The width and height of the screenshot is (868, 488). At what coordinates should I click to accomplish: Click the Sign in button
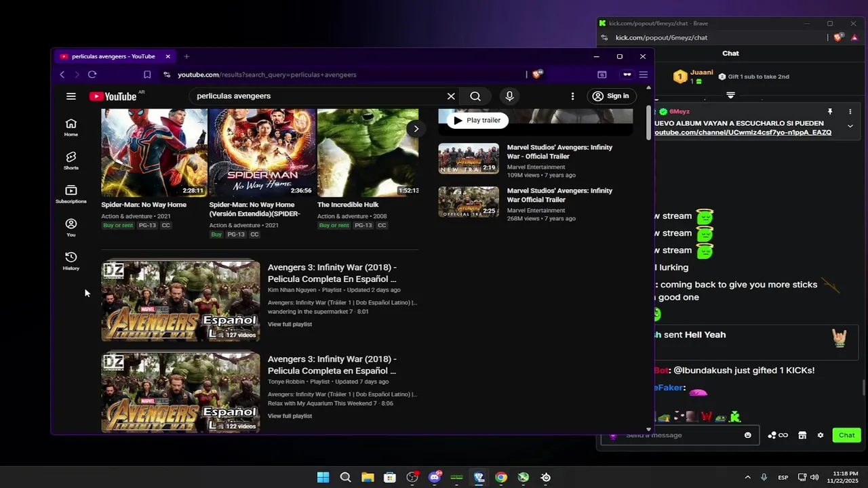click(611, 96)
